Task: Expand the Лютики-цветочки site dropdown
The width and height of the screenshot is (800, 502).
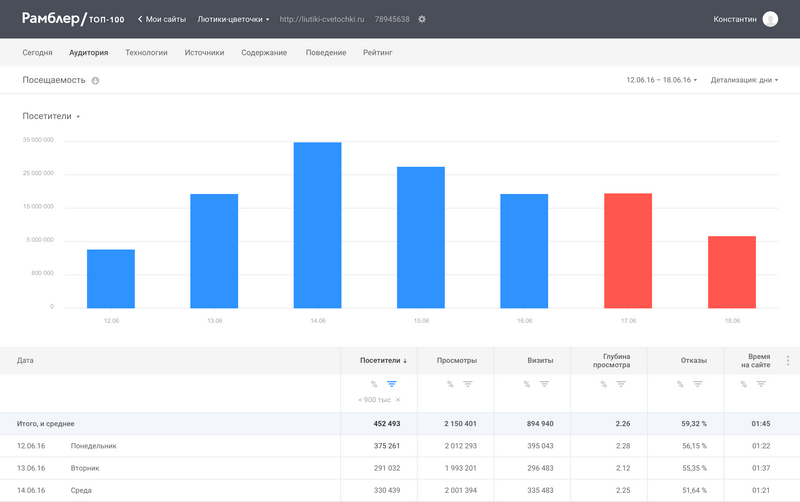Action: coord(234,19)
